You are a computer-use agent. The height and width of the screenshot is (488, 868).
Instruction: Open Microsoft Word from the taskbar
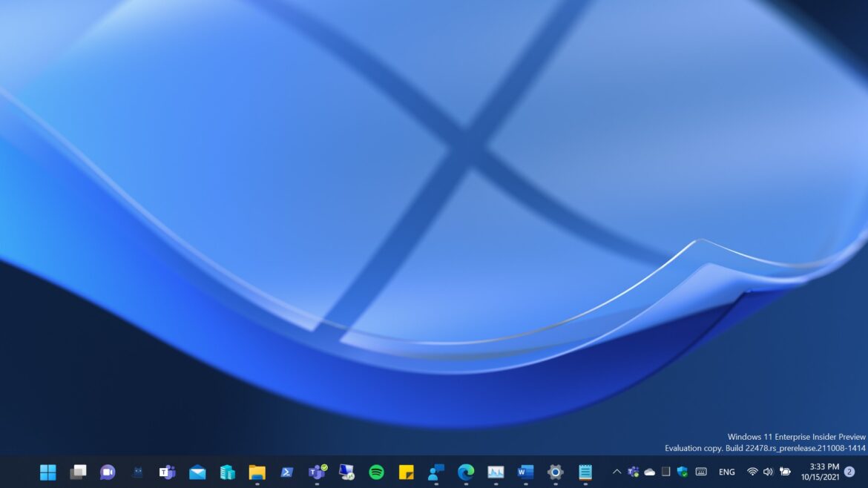(525, 472)
